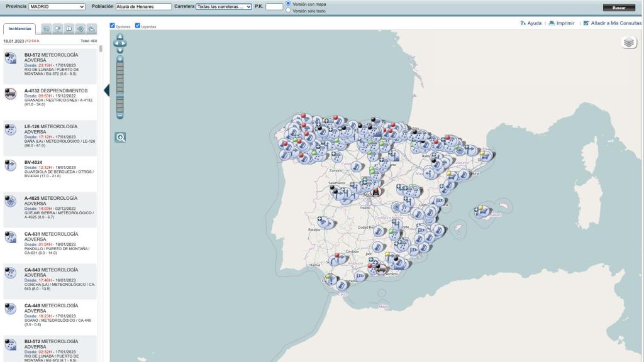The height and width of the screenshot is (362, 644).
Task: Open the information panel tab icon
Action: coord(69,29)
